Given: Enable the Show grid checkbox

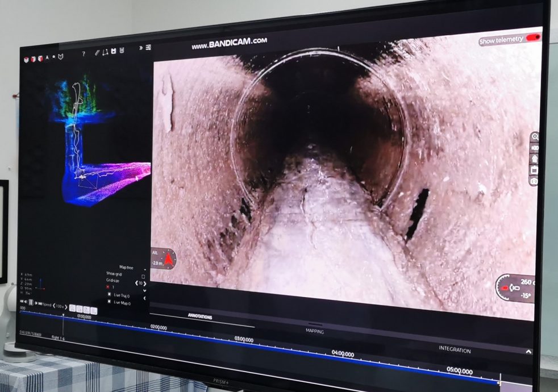Looking at the screenshot, I should point(143,276).
